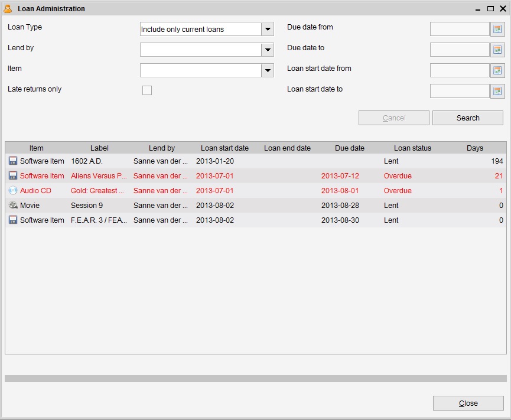Click the progress bar above Close

tap(255, 379)
